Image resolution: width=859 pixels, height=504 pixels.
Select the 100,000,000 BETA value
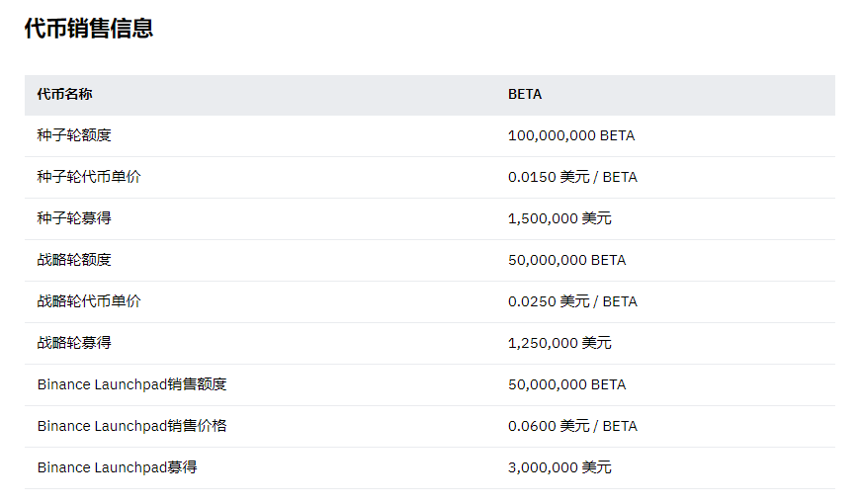571,135
